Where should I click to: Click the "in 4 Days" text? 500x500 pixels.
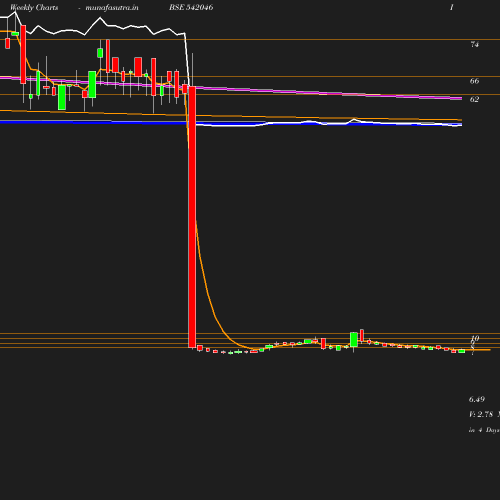pos(484,430)
